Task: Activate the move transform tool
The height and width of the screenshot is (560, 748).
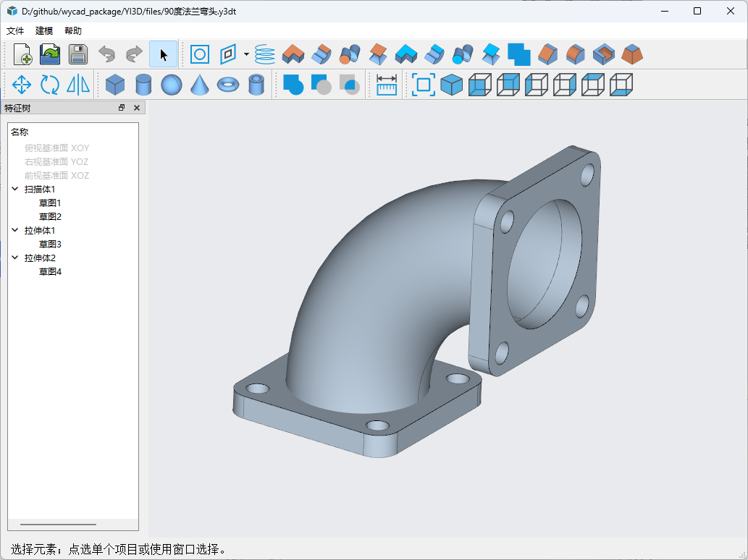Action: (x=22, y=85)
